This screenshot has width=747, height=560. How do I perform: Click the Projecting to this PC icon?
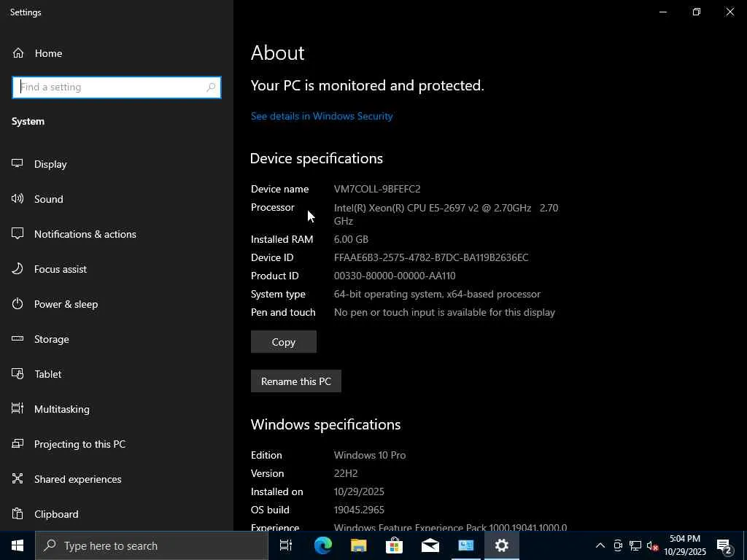coord(18,444)
